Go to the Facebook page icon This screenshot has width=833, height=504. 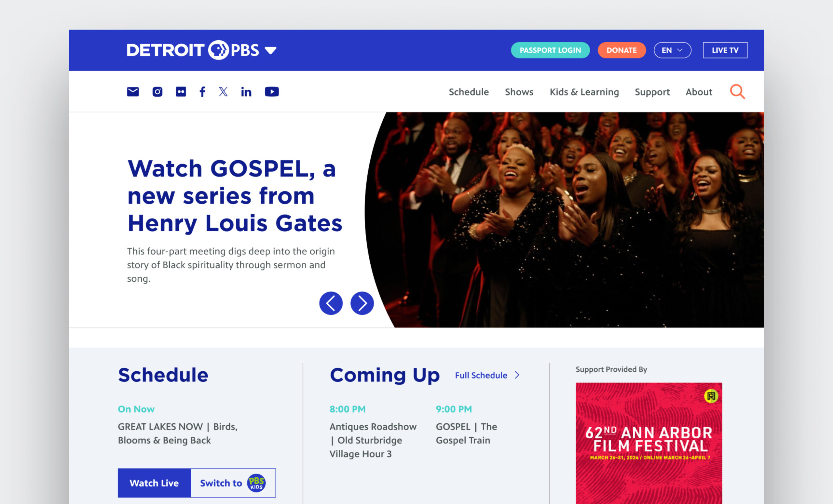click(202, 92)
